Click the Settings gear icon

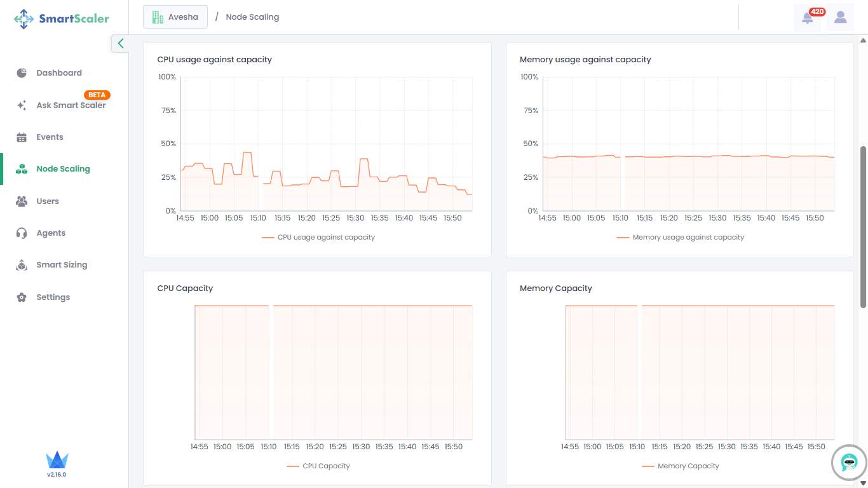click(x=22, y=297)
